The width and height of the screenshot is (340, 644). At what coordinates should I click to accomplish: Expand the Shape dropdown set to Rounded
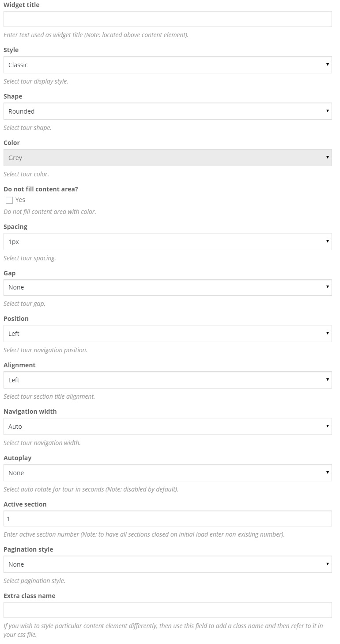click(167, 111)
